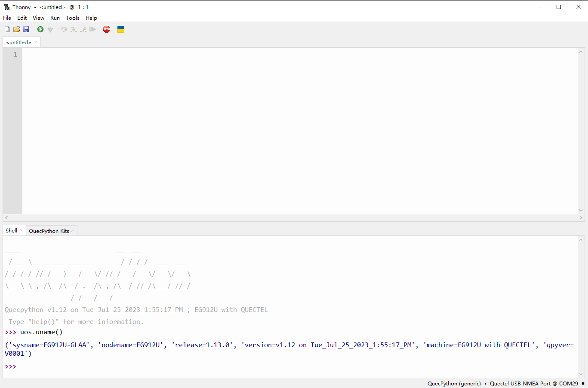Screen dimensions: 588x388
Task: Click 'machine=EG912U with QUECTEL' output text
Action: pyautogui.click(x=479, y=345)
